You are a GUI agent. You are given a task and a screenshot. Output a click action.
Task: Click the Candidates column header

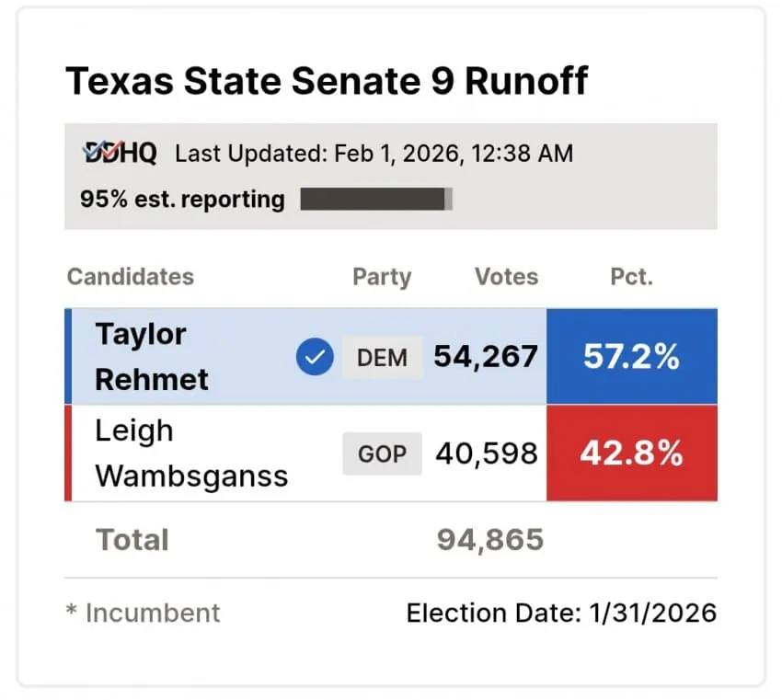pos(131,277)
